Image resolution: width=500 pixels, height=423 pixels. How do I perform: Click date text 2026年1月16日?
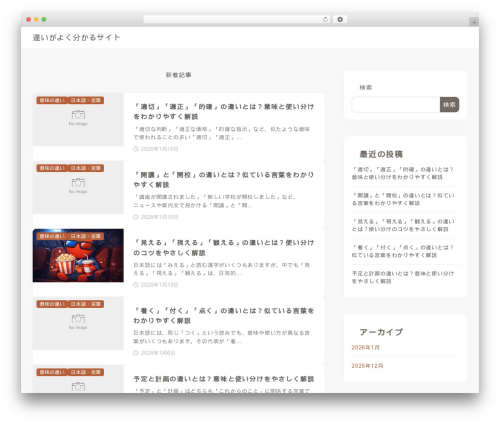tap(159, 217)
